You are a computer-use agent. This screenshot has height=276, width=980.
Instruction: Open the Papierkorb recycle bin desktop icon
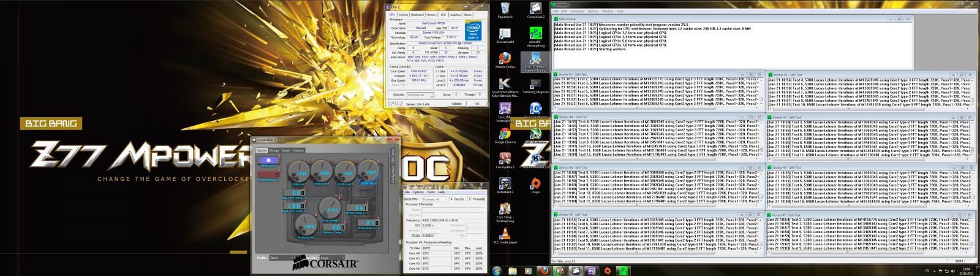click(x=505, y=10)
